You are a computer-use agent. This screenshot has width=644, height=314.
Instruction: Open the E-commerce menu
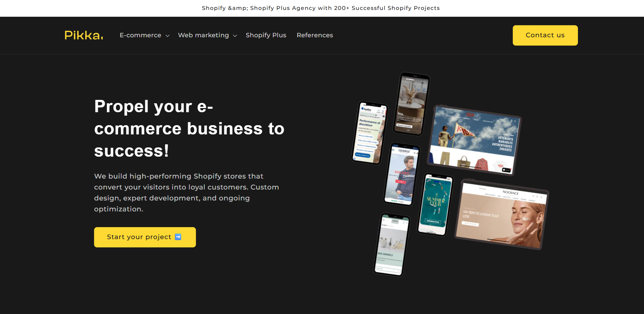[144, 35]
